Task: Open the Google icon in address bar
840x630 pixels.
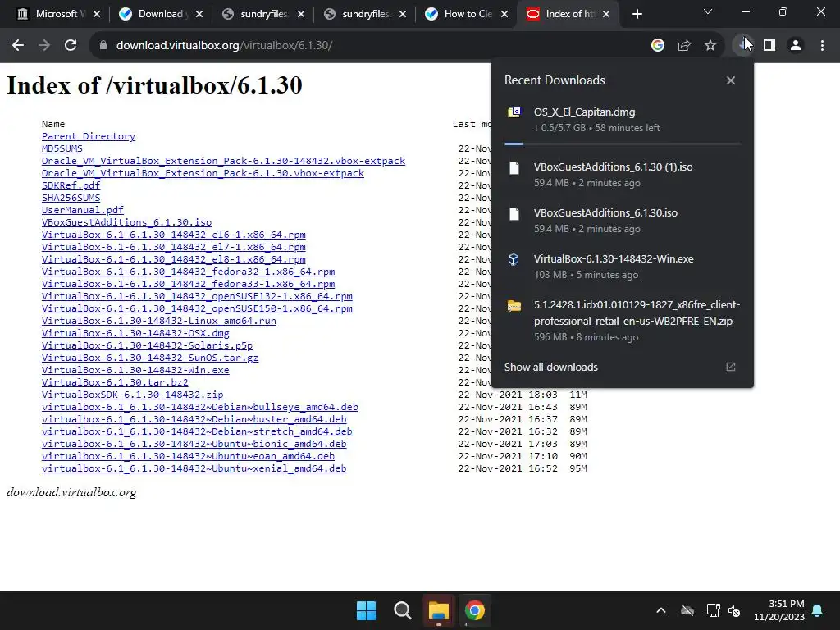Action: 658,46
